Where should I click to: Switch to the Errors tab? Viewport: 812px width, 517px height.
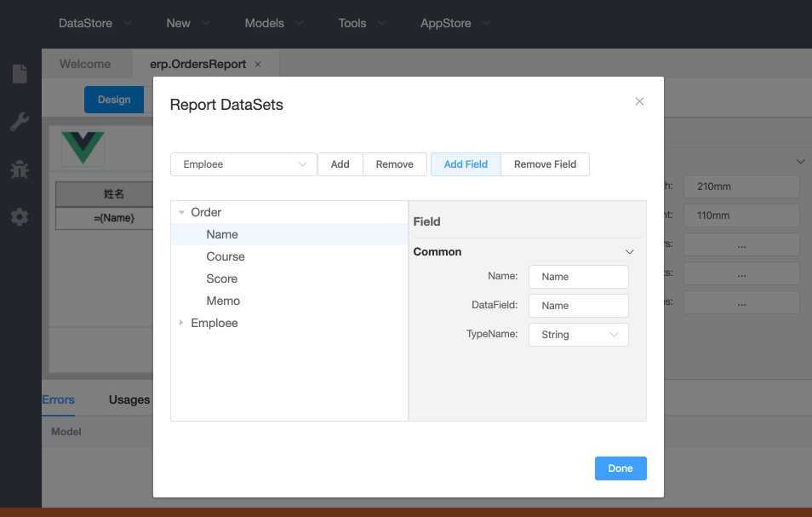(58, 400)
